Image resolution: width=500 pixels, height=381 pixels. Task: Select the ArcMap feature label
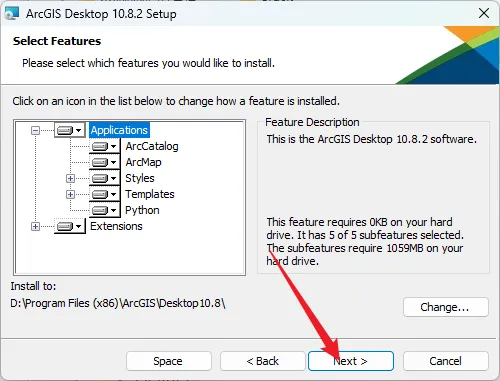pyautogui.click(x=143, y=162)
